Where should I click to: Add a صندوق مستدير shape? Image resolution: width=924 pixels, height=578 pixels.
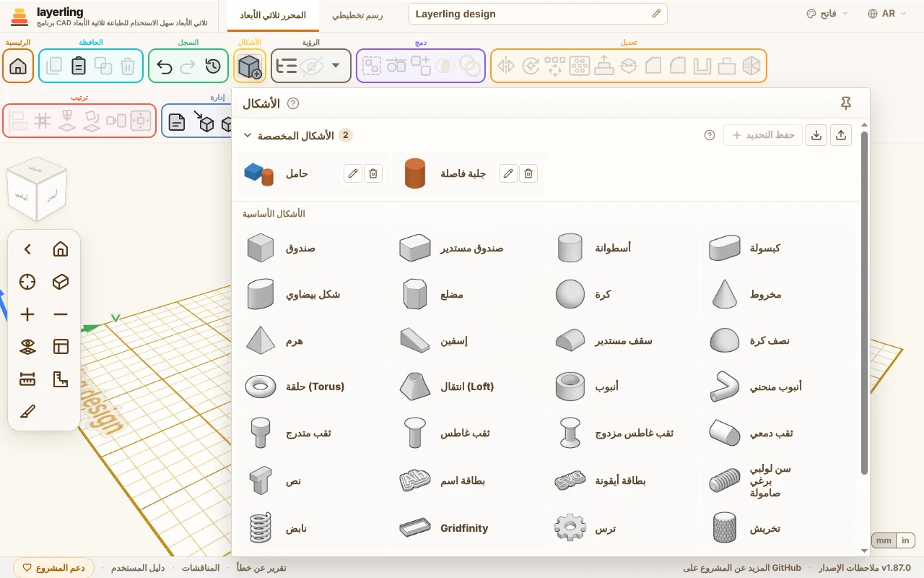(468, 249)
